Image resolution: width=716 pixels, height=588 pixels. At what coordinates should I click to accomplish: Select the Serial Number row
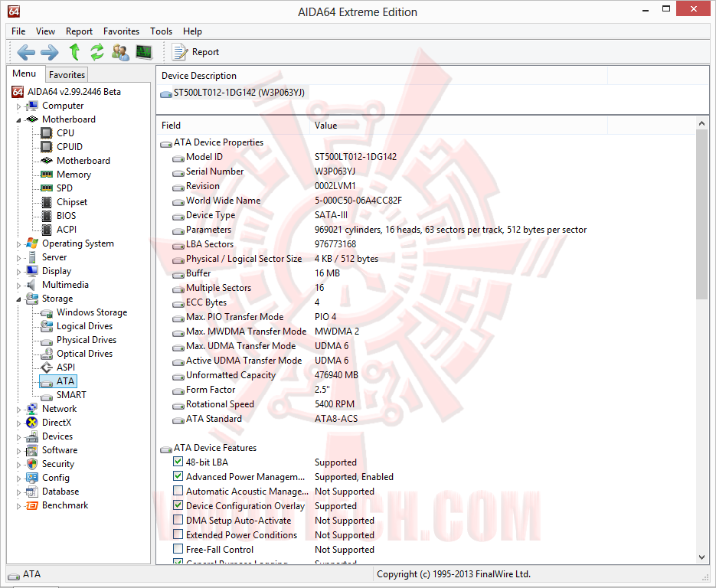click(x=427, y=171)
